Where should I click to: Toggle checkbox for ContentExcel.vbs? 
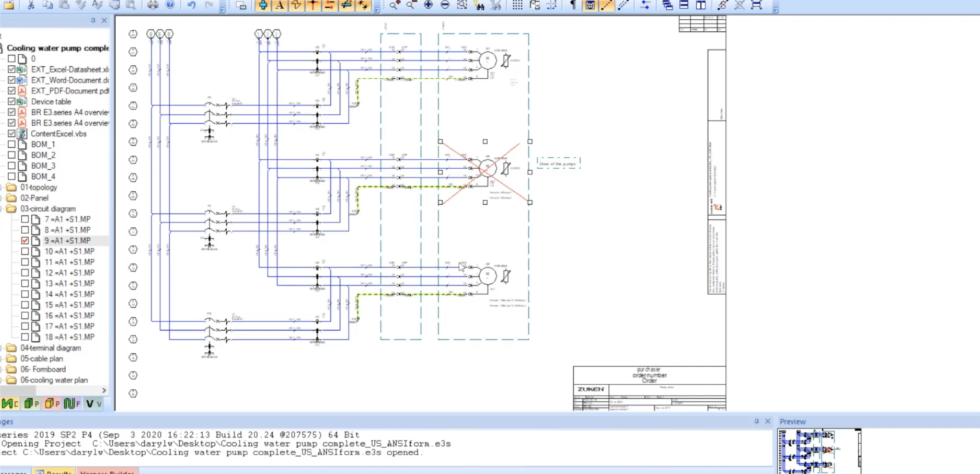click(x=12, y=134)
